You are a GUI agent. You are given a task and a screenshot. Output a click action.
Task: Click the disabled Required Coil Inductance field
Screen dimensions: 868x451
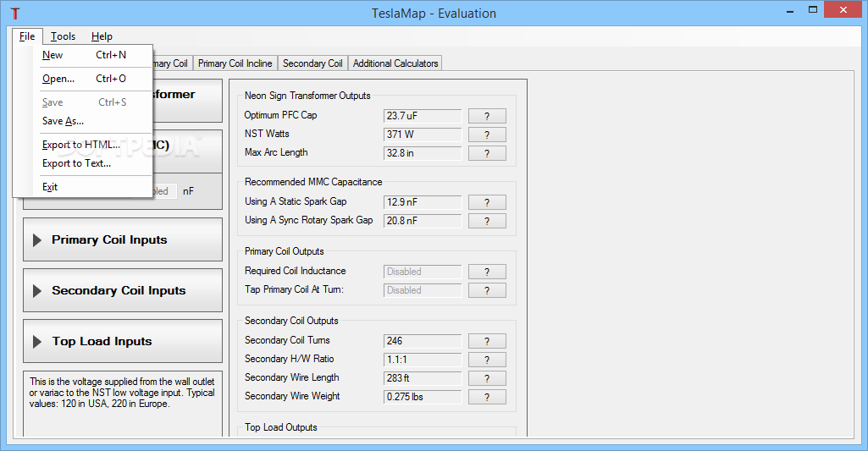(423, 272)
